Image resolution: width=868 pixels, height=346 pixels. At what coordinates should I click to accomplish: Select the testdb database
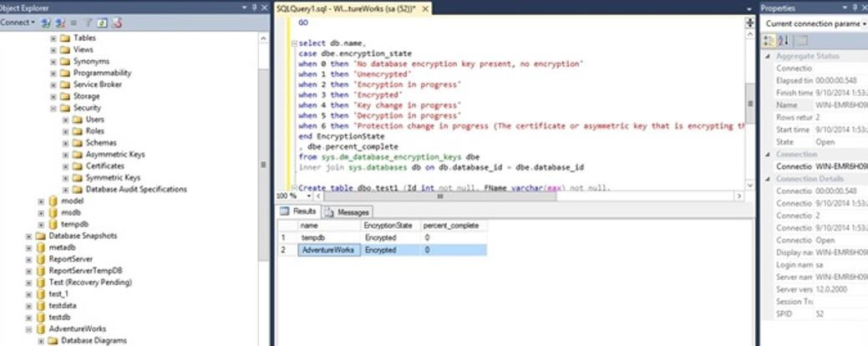(60, 318)
